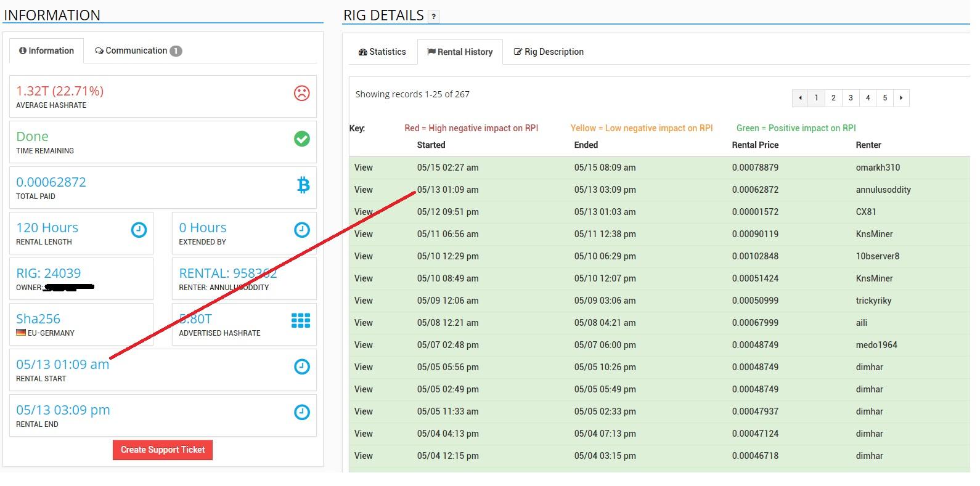
Task: View the dimhar rental started 05/04 04:13 pm
Action: (364, 434)
